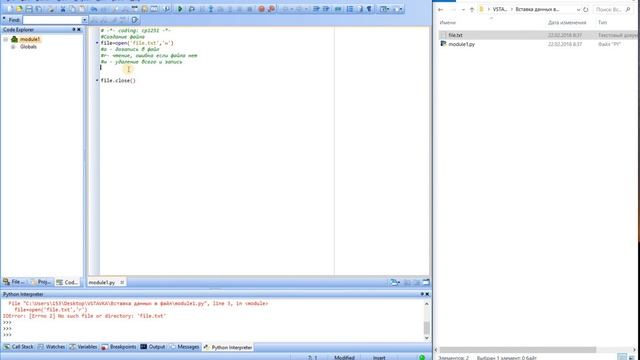
Task: Sort by Дата изменения column header
Action: pyautogui.click(x=567, y=23)
